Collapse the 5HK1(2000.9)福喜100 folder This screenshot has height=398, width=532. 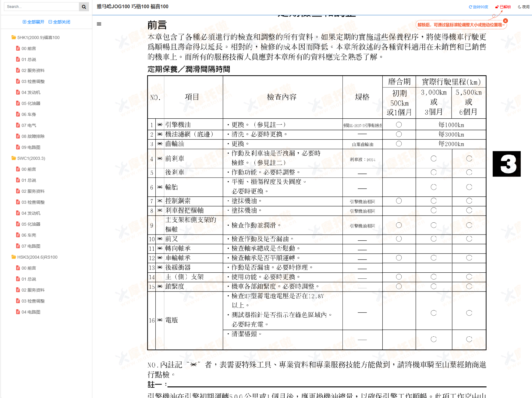35,38
